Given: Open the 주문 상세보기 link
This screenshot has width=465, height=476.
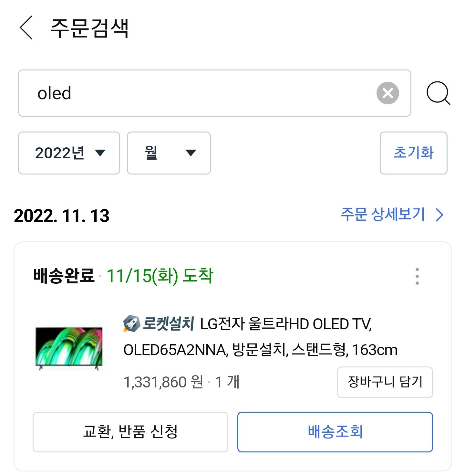Looking at the screenshot, I should [383, 214].
